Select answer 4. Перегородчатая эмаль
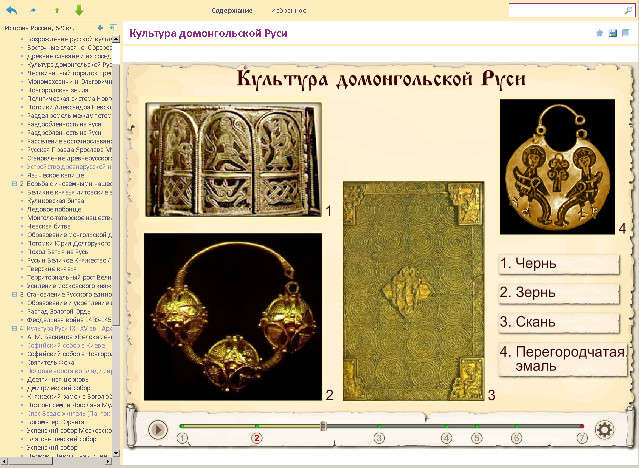This screenshot has width=639, height=468. click(x=562, y=359)
